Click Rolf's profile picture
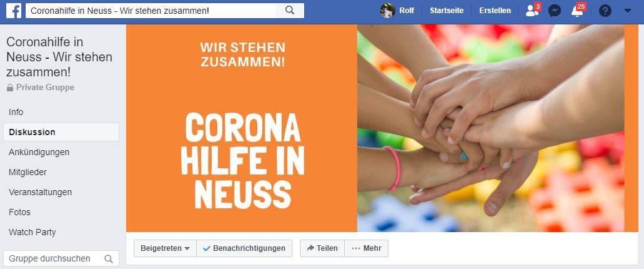Viewport: 644px width, 269px height. click(x=388, y=11)
